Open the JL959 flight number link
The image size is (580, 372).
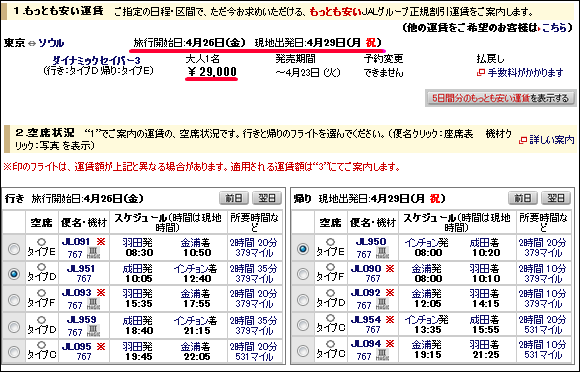point(81,320)
